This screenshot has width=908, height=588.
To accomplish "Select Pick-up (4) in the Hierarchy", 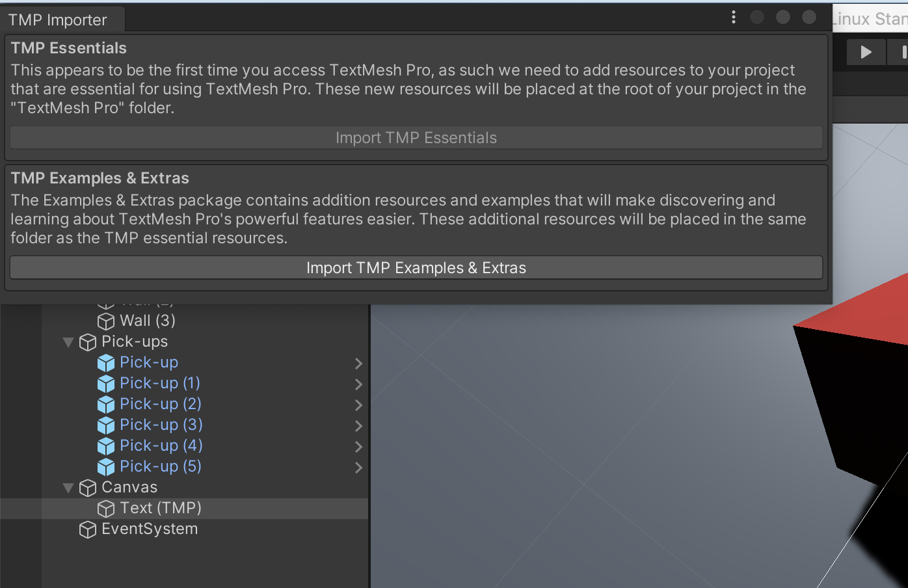I will [x=161, y=446].
